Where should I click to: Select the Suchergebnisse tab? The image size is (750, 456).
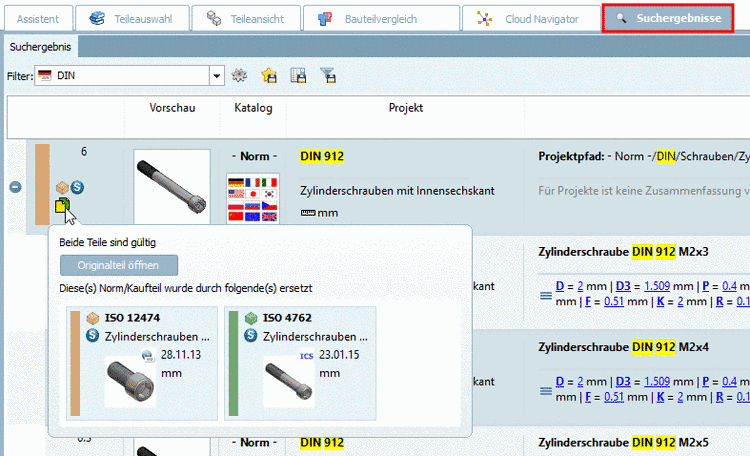coord(668,18)
